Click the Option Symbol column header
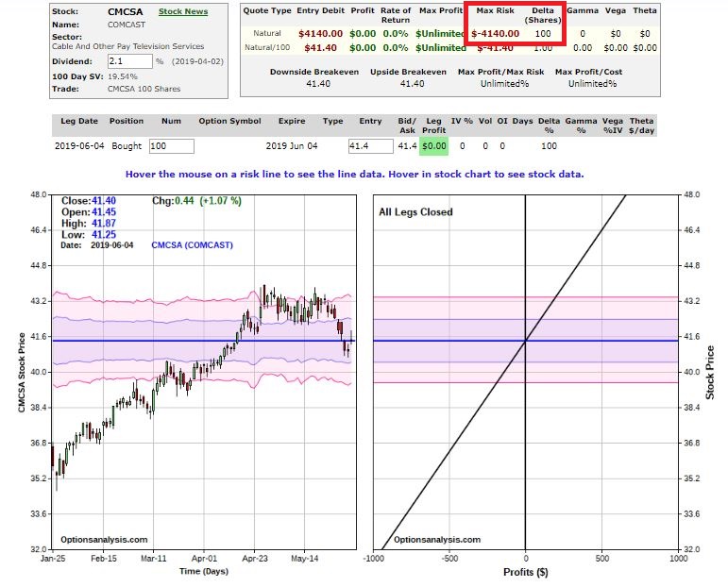 click(229, 121)
